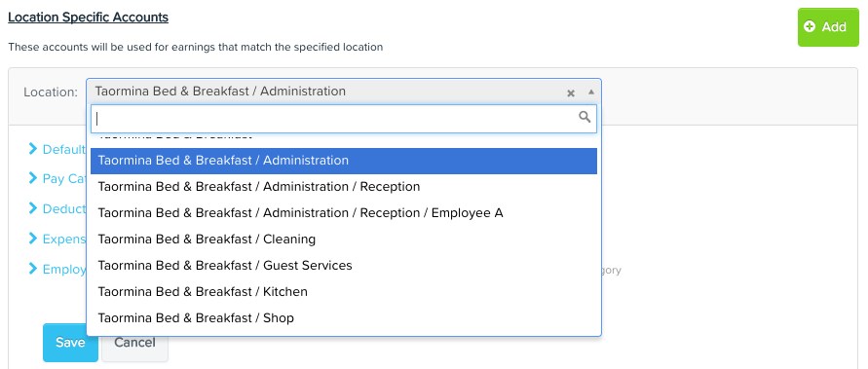The width and height of the screenshot is (868, 369).
Task: Pick the Kitchen location option
Action: pos(344,291)
